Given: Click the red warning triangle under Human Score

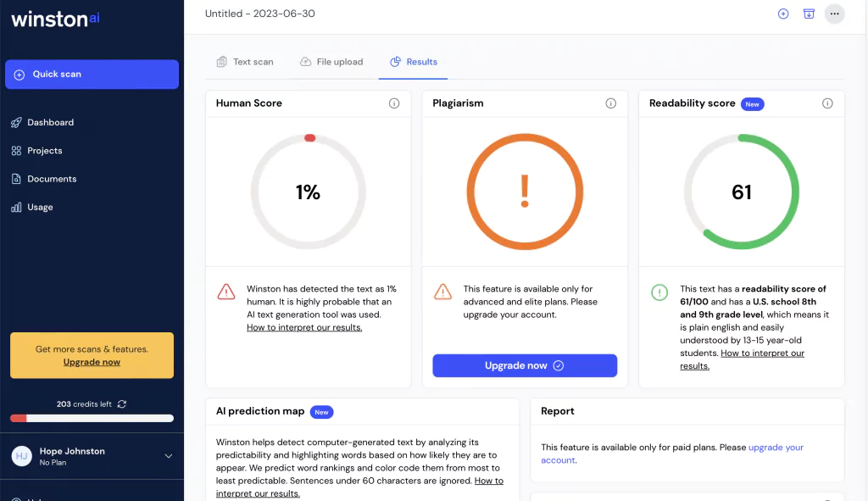Looking at the screenshot, I should coord(225,292).
